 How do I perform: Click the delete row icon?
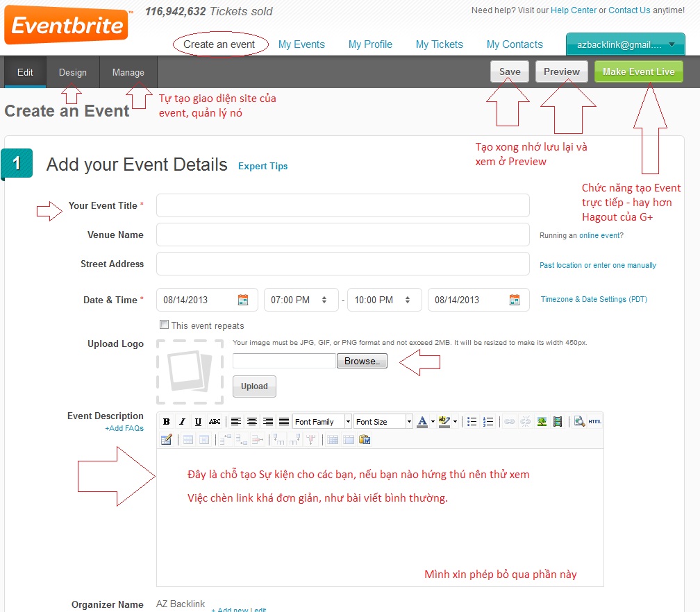coord(258,440)
